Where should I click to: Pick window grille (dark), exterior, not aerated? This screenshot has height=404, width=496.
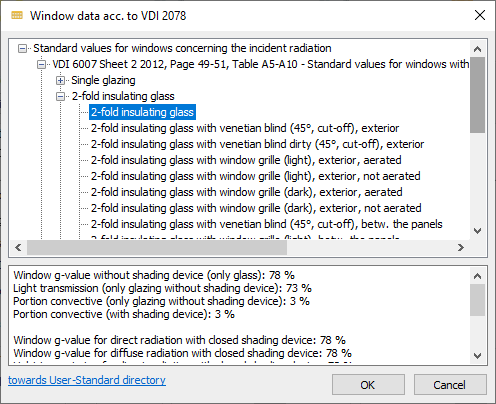point(256,208)
